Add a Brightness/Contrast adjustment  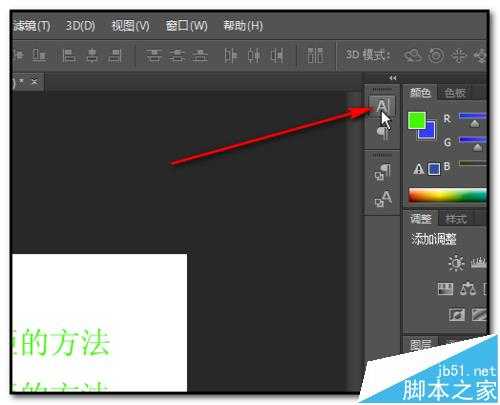click(x=456, y=263)
